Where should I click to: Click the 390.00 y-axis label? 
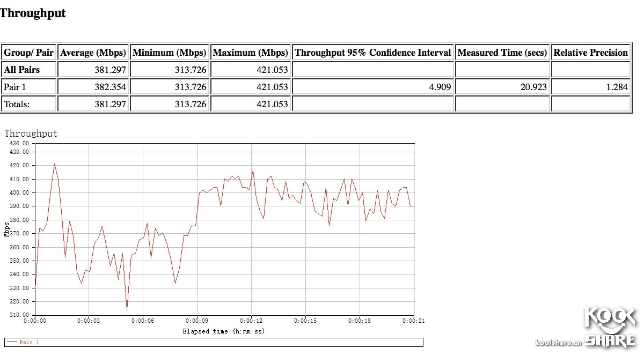click(x=19, y=206)
